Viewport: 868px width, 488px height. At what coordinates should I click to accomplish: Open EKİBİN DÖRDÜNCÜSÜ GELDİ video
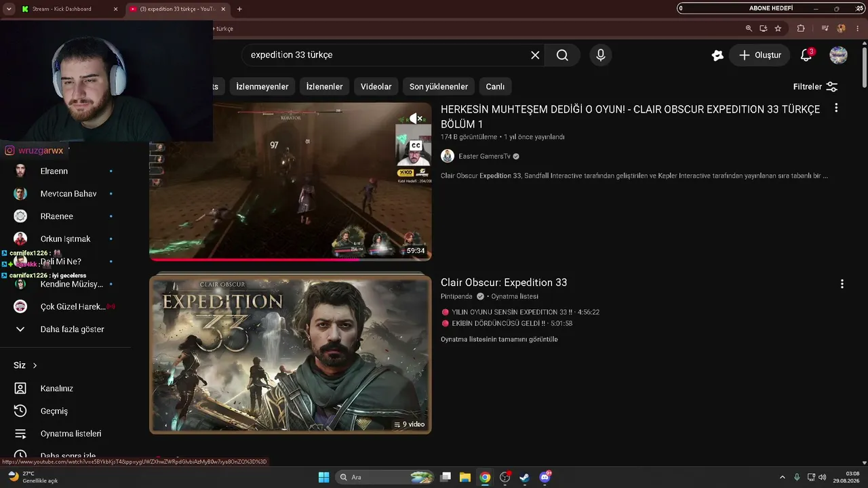507,324
